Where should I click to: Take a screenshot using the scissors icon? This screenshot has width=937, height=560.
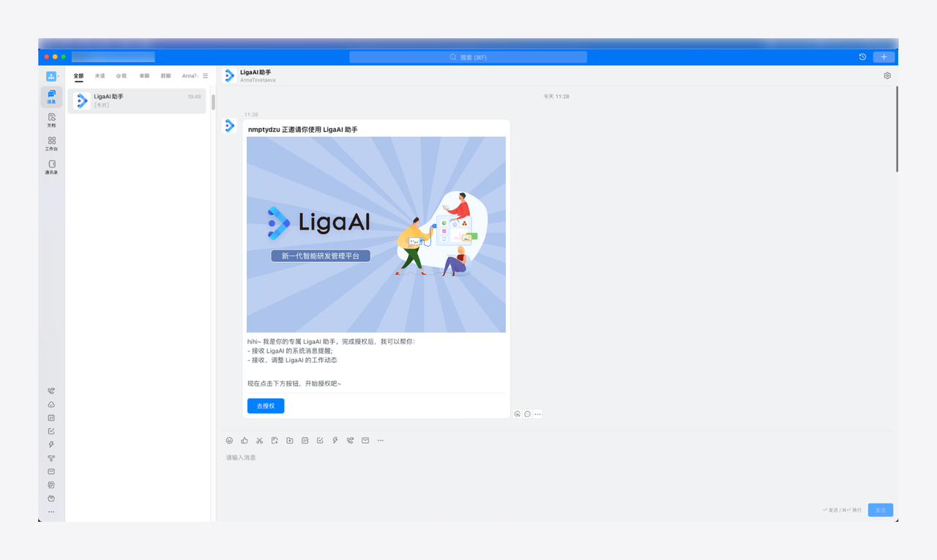pyautogui.click(x=259, y=440)
